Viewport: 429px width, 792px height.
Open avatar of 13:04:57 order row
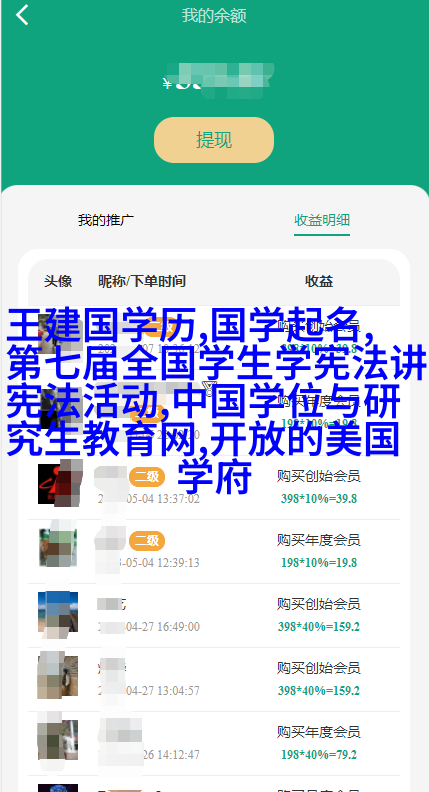click(58, 676)
